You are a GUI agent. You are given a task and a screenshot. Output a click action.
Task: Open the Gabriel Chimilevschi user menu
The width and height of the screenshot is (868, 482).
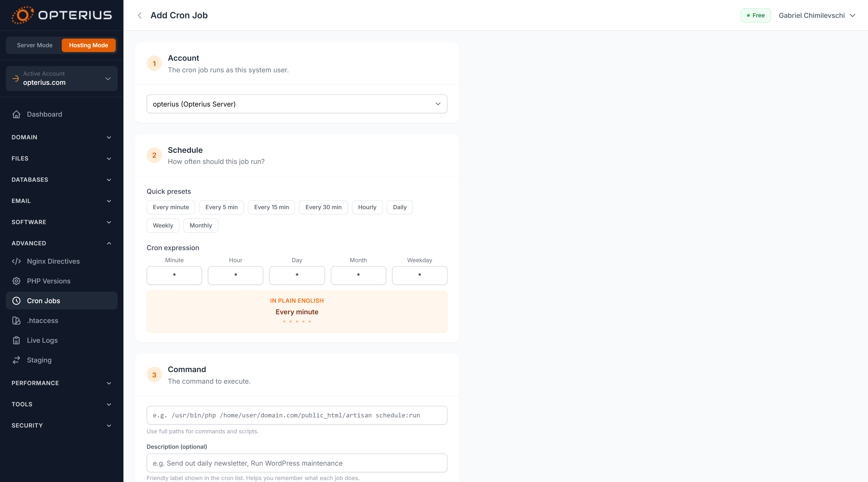point(817,15)
